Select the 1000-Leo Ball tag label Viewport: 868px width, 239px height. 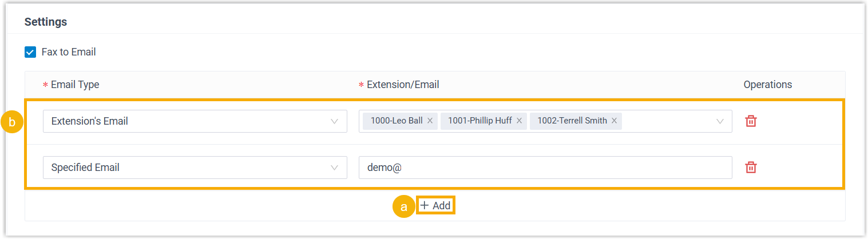pyautogui.click(x=396, y=121)
